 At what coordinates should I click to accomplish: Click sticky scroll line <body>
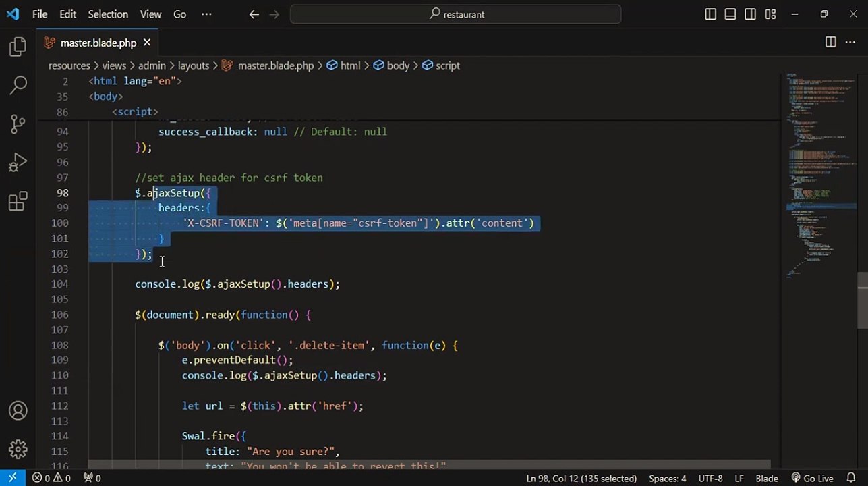pos(106,97)
